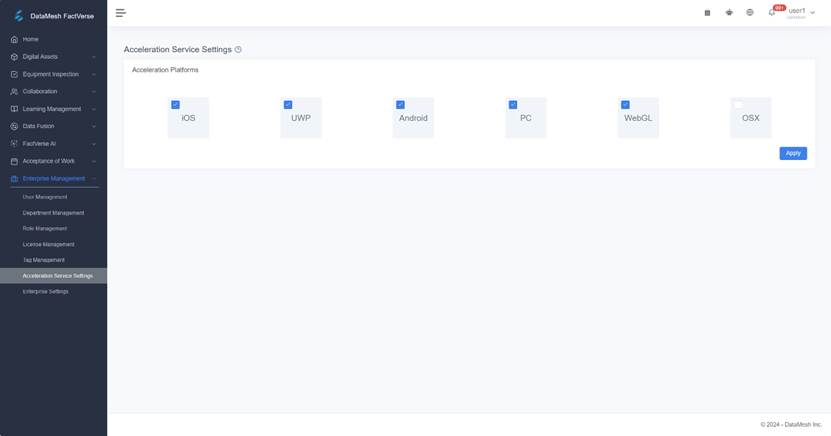831x436 pixels.
Task: Uncheck the iOS platform checkbox
Action: 175,105
